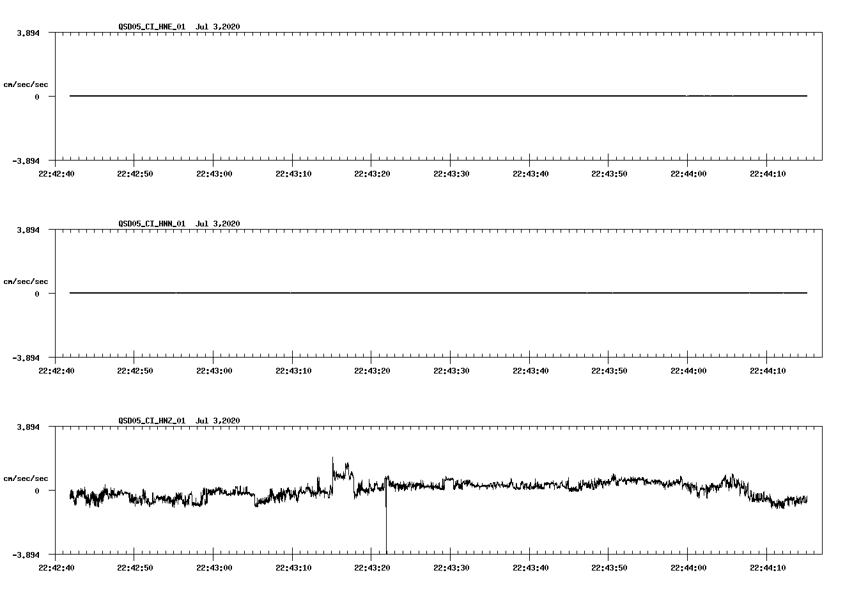Click 22:43:30 time label under HNE plot
The height and width of the screenshot is (591, 868).
(451, 173)
